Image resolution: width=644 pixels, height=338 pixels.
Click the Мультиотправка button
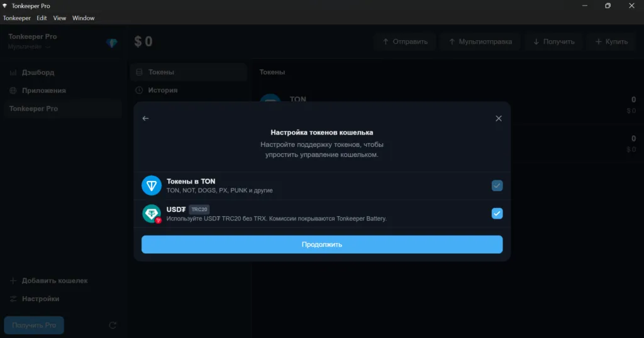pos(480,42)
